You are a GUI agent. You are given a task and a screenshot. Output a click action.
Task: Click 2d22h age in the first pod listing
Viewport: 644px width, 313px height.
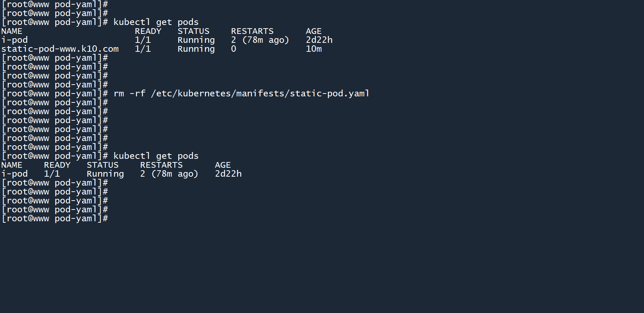(x=319, y=40)
